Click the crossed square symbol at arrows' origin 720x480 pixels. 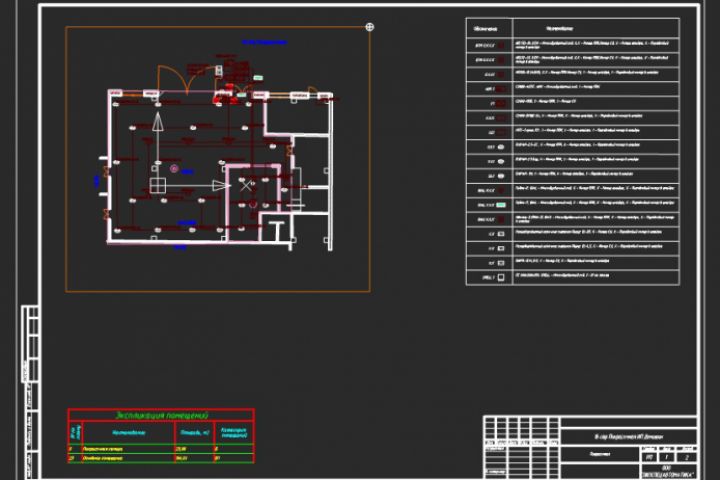coord(158,186)
